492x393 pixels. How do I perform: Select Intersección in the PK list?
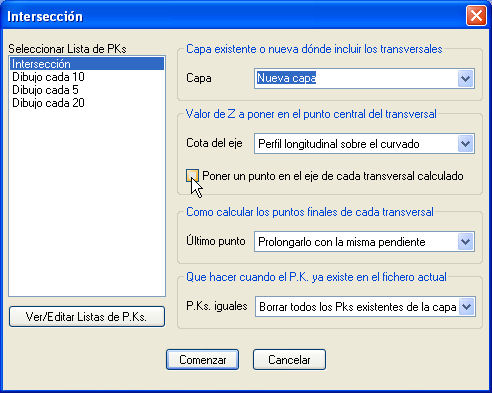87,64
